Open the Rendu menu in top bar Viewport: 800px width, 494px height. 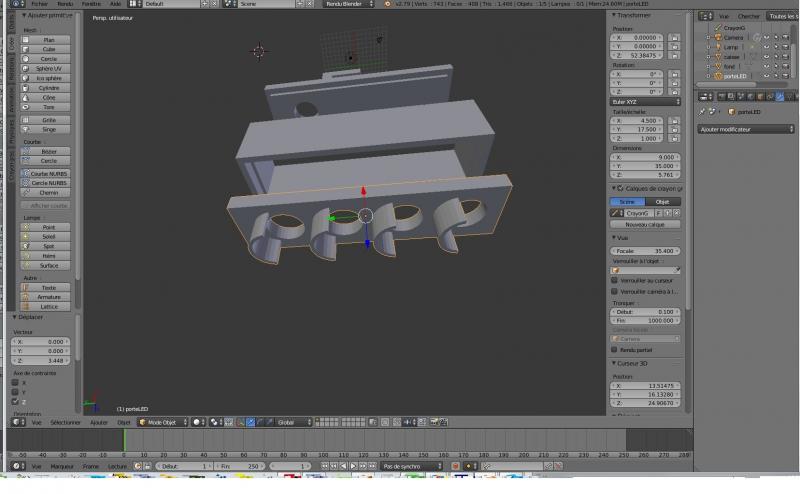tap(66, 4)
